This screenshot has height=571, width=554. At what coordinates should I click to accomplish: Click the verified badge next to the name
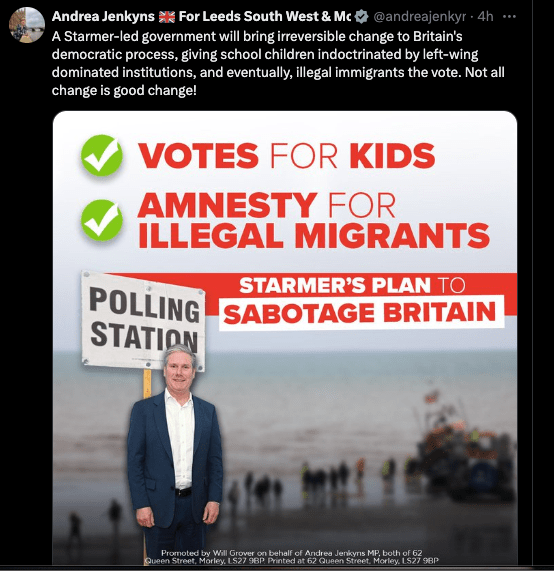(361, 16)
